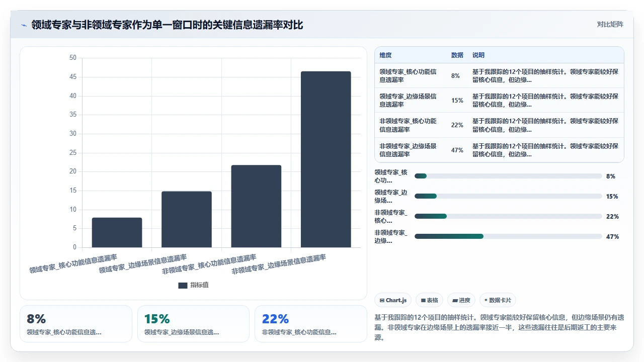This screenshot has width=644, height=362.
Task: Select the Chart.js tag
Action: pyautogui.click(x=393, y=300)
